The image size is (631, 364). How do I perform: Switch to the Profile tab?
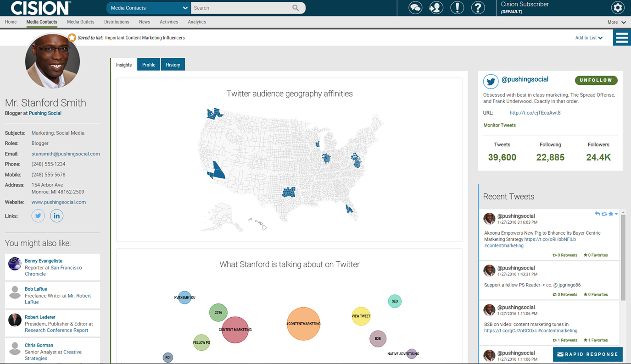149,65
